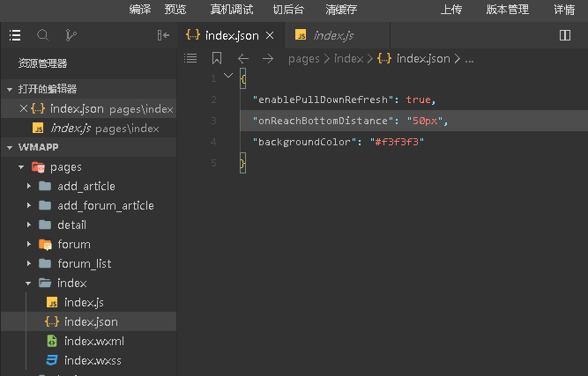
Task: Click 上传 in the top toolbar
Action: click(450, 10)
